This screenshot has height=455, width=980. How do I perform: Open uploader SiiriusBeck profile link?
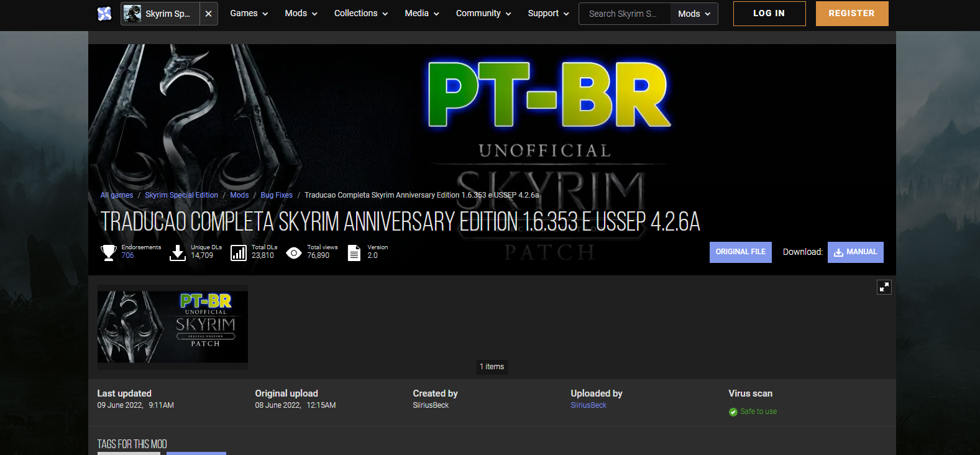(588, 405)
